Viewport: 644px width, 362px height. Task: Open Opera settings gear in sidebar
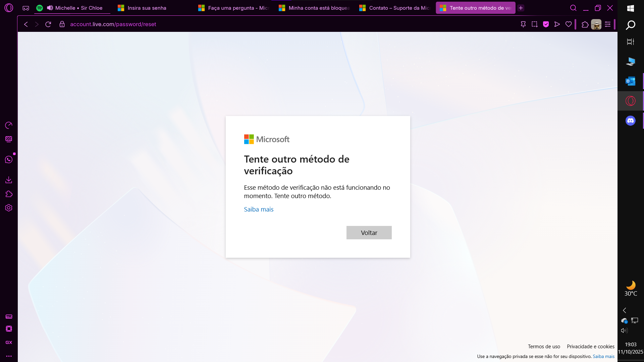pyautogui.click(x=9, y=208)
